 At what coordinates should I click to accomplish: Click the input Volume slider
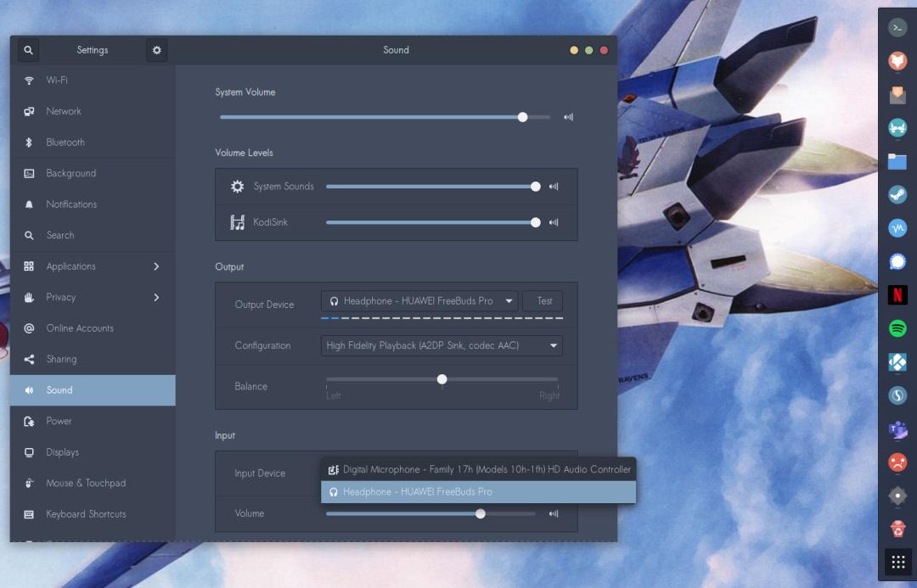click(x=431, y=514)
